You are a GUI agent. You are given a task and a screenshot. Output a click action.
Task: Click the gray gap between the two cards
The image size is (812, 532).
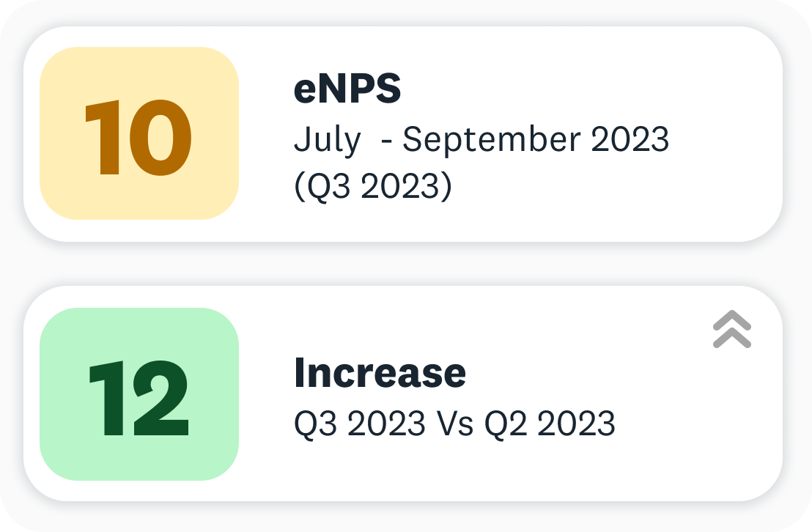tap(403, 264)
